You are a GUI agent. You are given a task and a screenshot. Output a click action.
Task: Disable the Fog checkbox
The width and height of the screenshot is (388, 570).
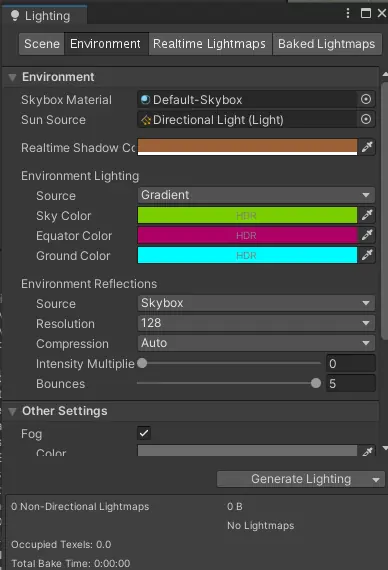144,433
